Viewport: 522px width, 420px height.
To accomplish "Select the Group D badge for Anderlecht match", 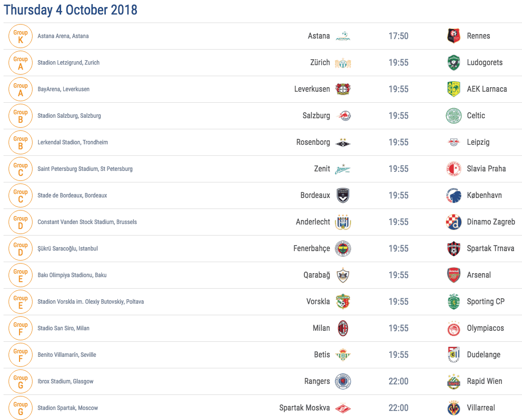I will click(20, 223).
